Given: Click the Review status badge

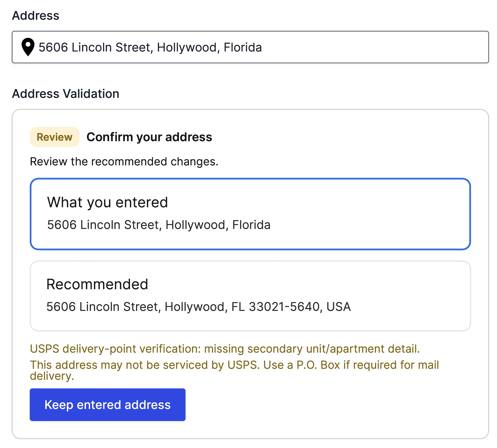Looking at the screenshot, I should [x=55, y=137].
